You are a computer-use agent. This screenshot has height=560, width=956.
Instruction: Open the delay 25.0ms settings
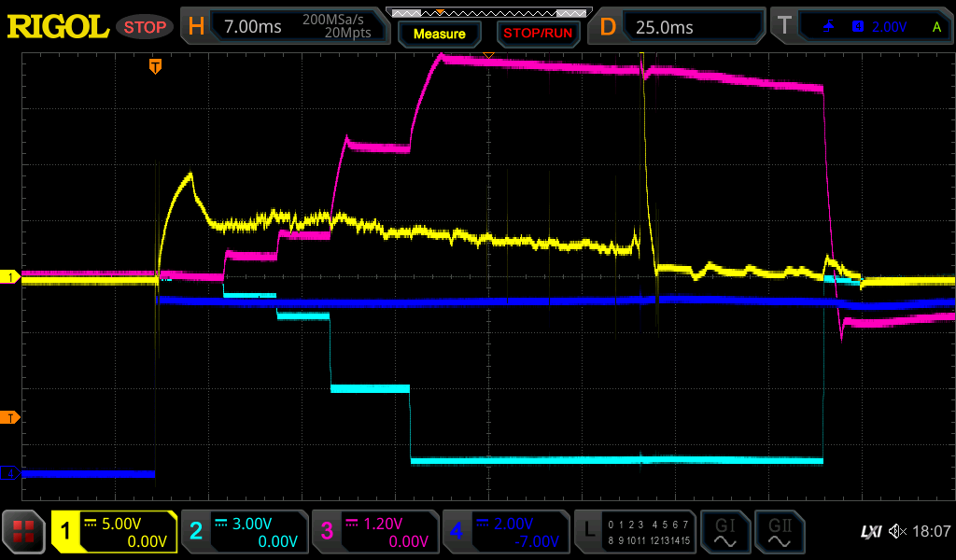(x=680, y=27)
